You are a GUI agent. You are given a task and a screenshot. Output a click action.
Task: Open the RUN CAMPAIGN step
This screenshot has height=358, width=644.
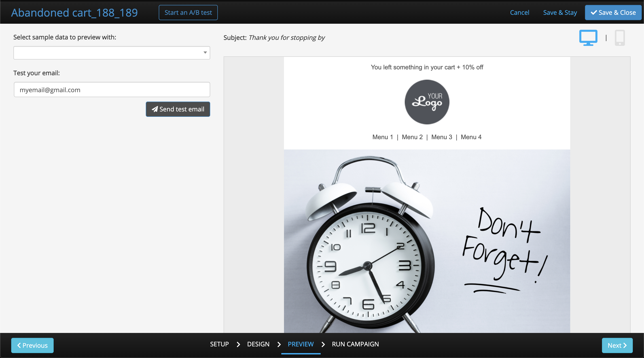coord(355,344)
